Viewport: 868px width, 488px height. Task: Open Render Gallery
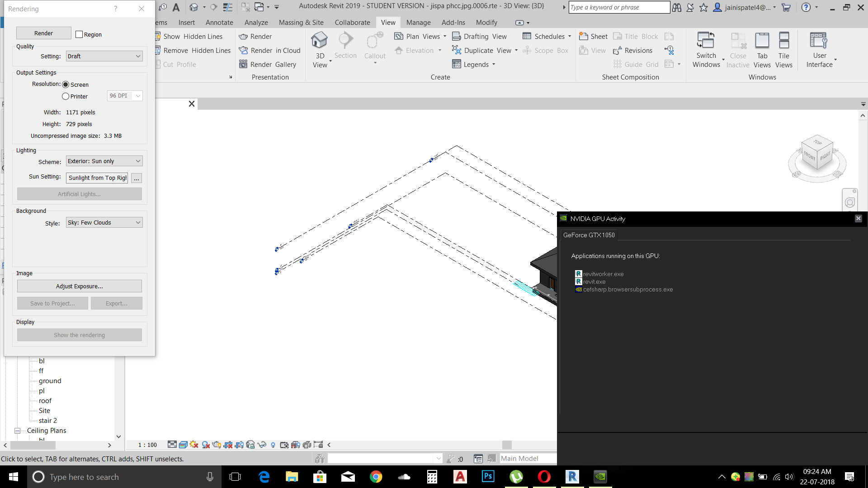[x=268, y=64]
